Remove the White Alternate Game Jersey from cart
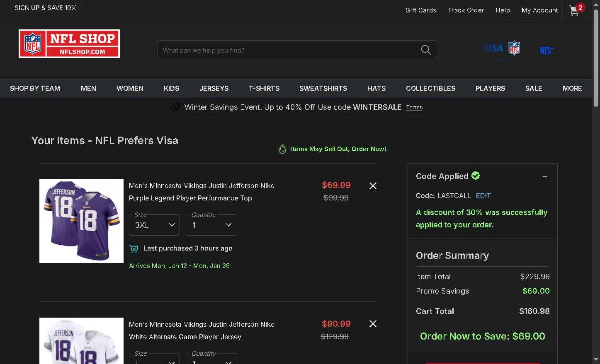The width and height of the screenshot is (600, 364). (x=373, y=324)
